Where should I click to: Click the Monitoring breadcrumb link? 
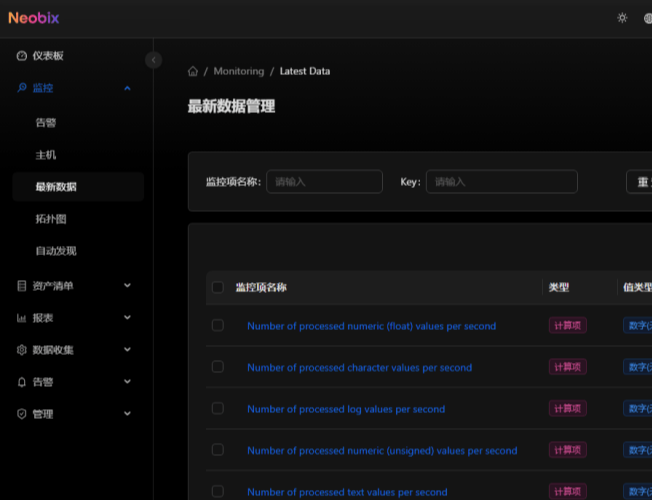coord(239,71)
